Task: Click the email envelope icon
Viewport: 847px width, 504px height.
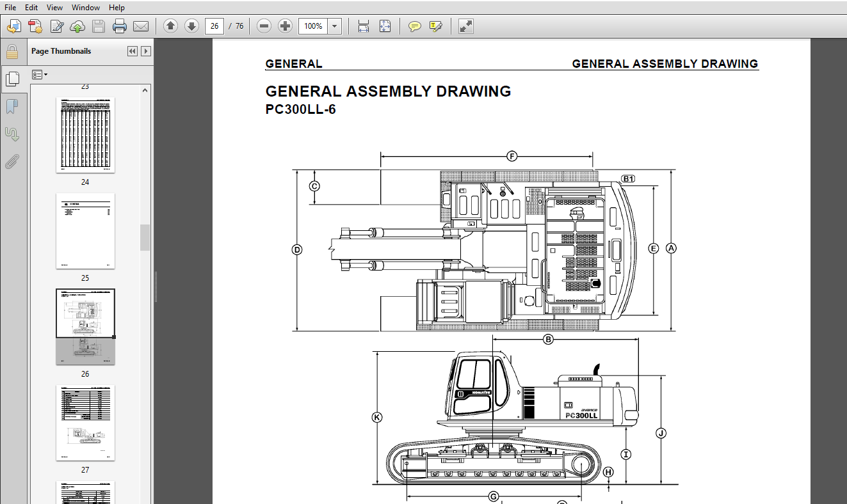Action: point(141,26)
